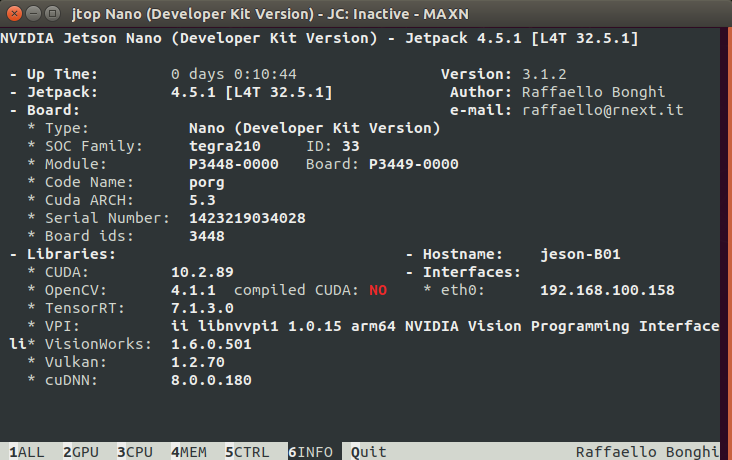The image size is (732, 460).
Task: Click the eth0 address 192.168.100.158
Action: click(607, 290)
